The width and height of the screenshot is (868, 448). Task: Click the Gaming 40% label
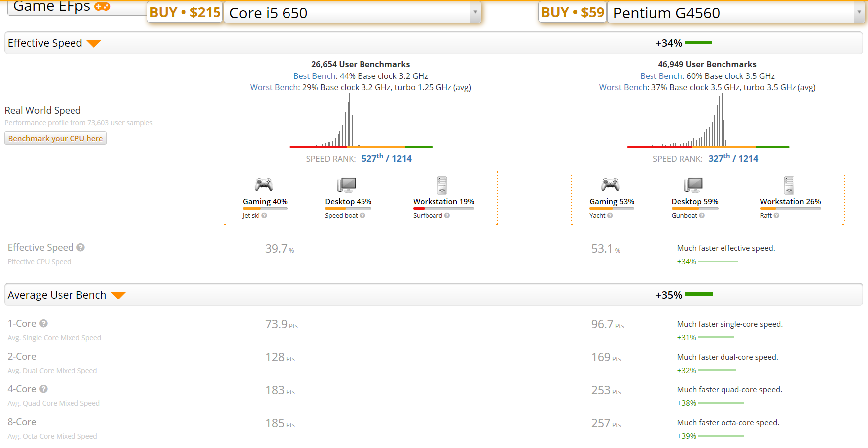(265, 201)
